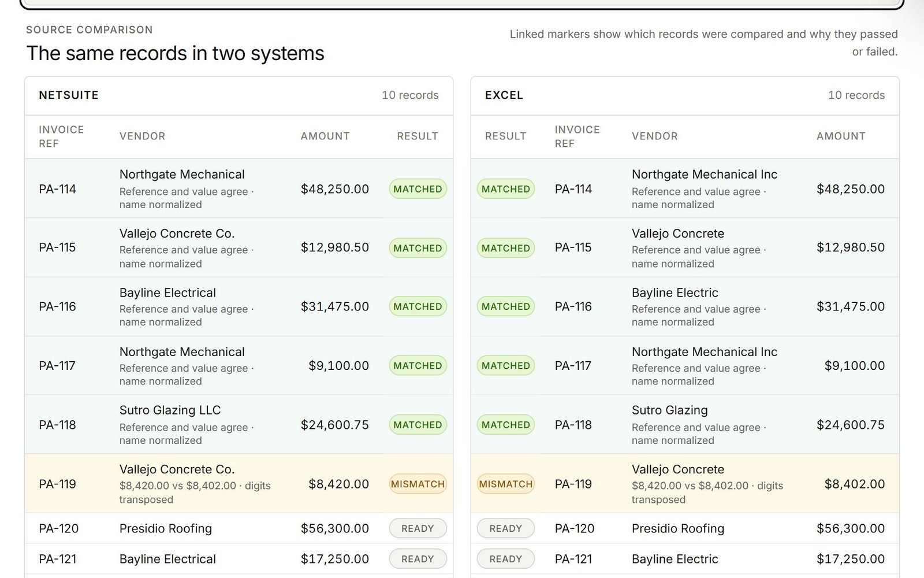Click READY badge for Excel PA-120
Viewport: 924px width, 578px height.
coord(506,528)
